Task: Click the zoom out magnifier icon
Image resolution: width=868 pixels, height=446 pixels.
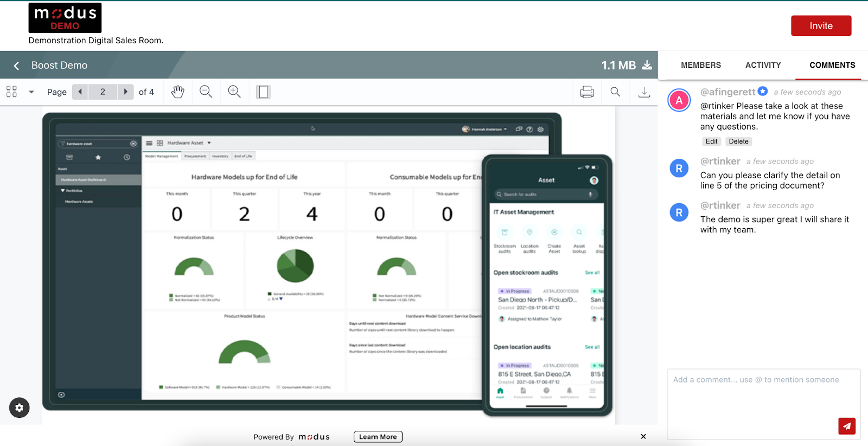Action: (x=206, y=92)
